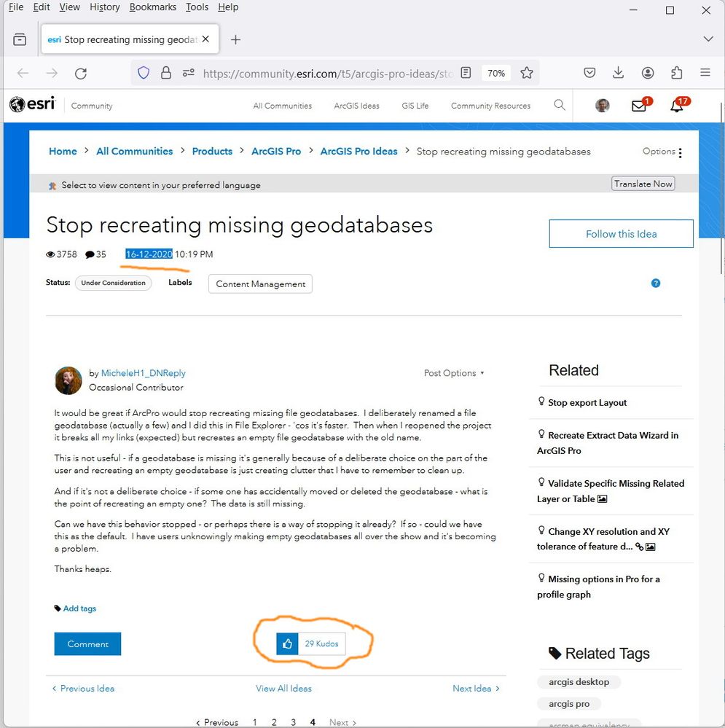The image size is (725, 728).
Task: Toggle reader view icon
Action: click(x=466, y=72)
